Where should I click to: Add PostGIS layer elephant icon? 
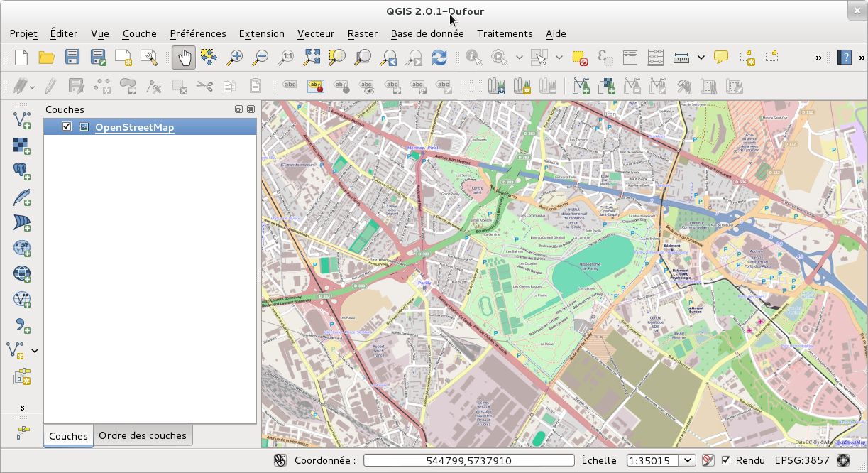22,170
